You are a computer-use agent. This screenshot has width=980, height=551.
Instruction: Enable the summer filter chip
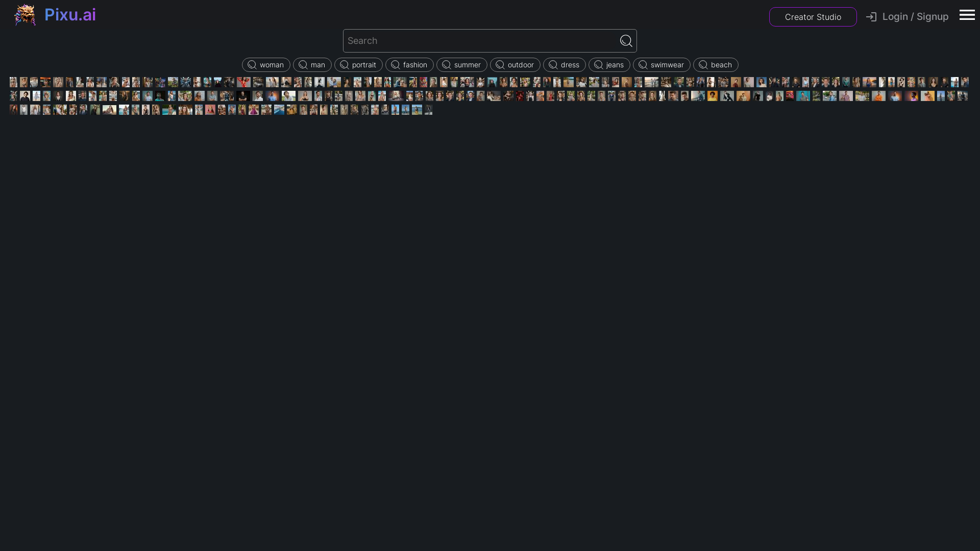tap(461, 65)
